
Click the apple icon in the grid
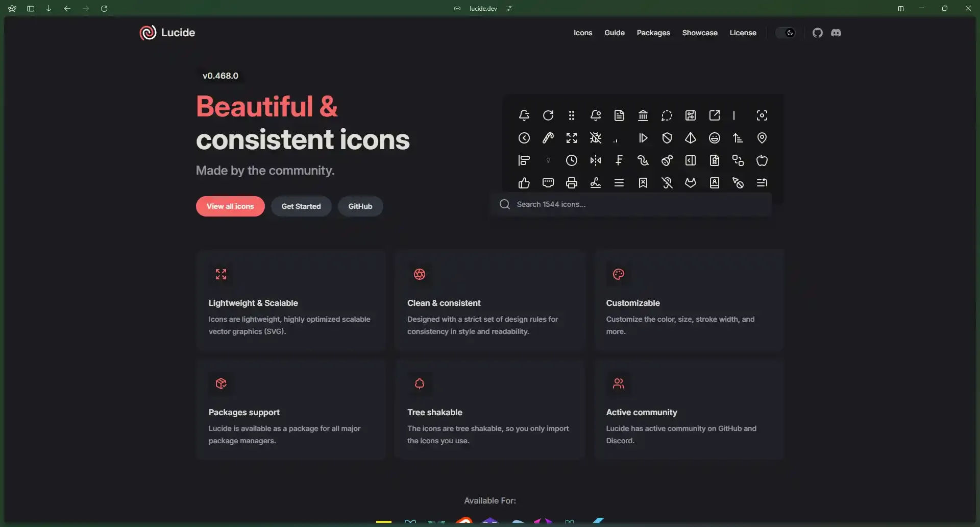pos(762,160)
